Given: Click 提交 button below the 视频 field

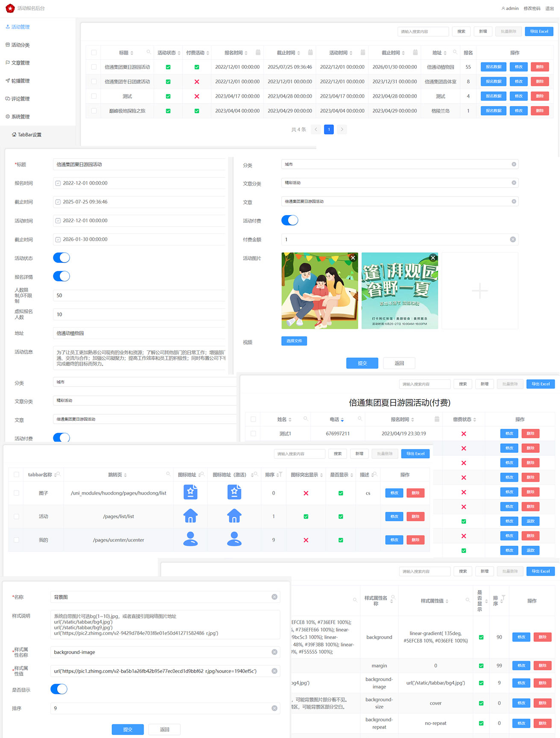Looking at the screenshot, I should [362, 363].
